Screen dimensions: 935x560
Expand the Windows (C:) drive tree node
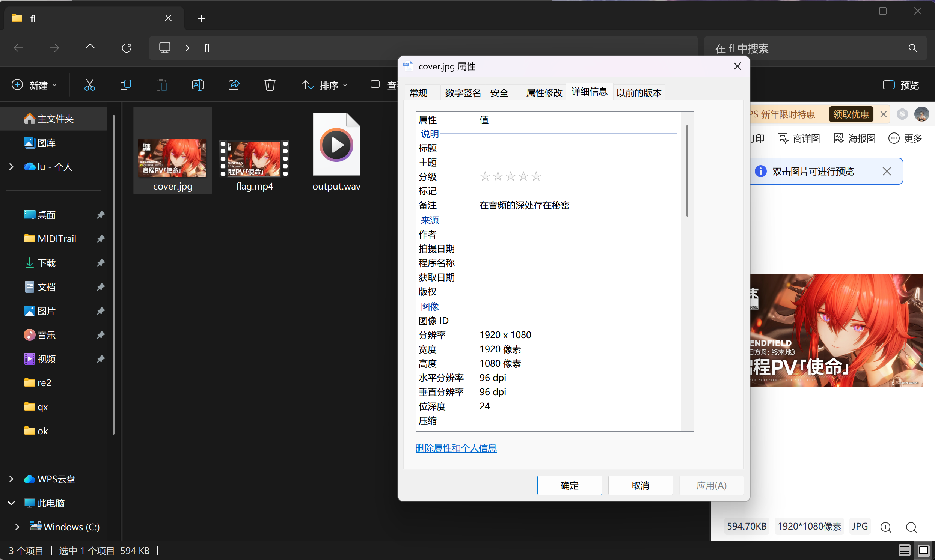(17, 527)
